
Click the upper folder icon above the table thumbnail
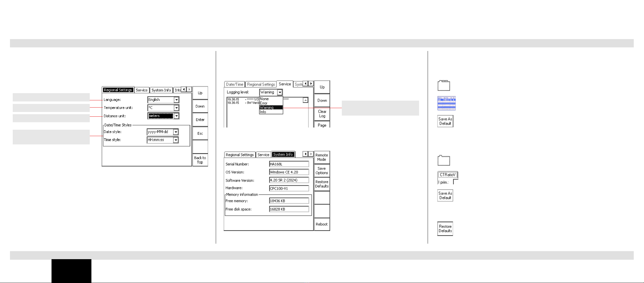coord(444,86)
